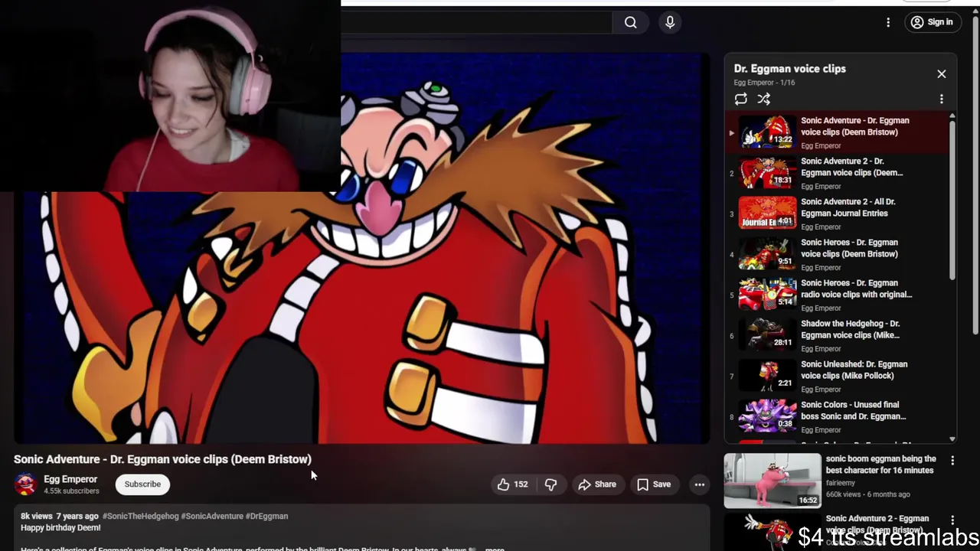Click sonic boom eggman best character title

pyautogui.click(x=880, y=465)
